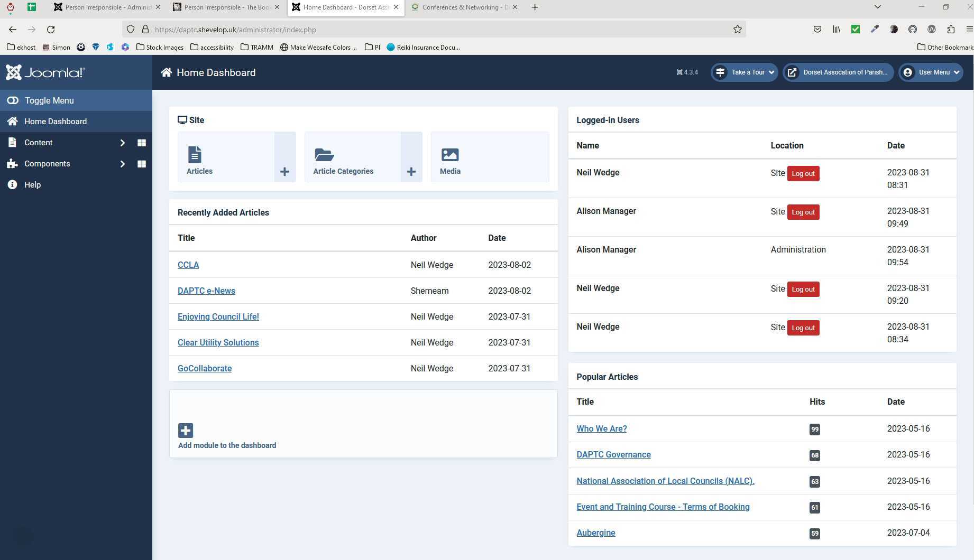
Task: Click the Joomla version 4.3.4 indicator icon
Action: 679,72
